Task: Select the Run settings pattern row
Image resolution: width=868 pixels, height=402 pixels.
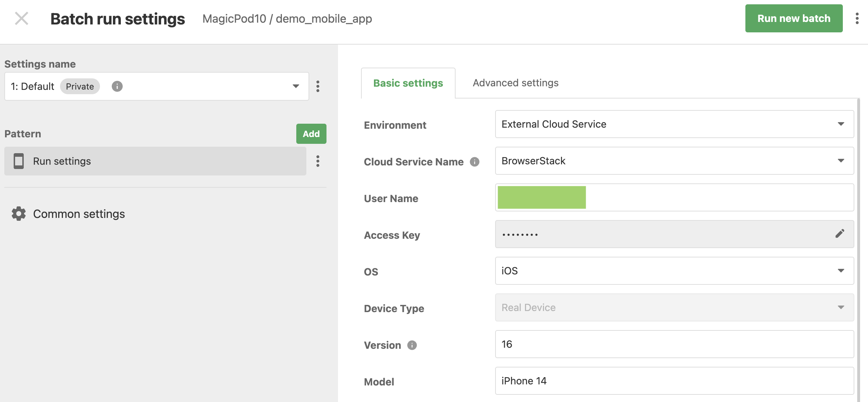Action: [x=155, y=161]
